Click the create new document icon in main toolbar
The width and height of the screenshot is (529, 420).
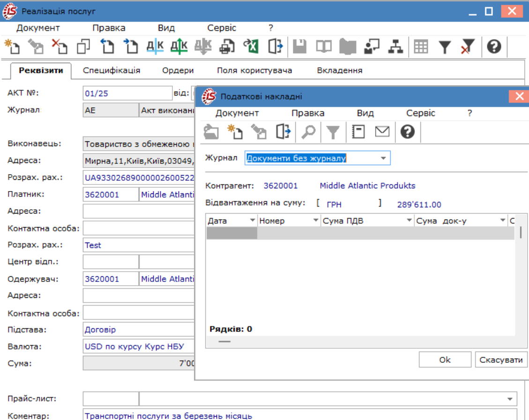click(x=12, y=46)
